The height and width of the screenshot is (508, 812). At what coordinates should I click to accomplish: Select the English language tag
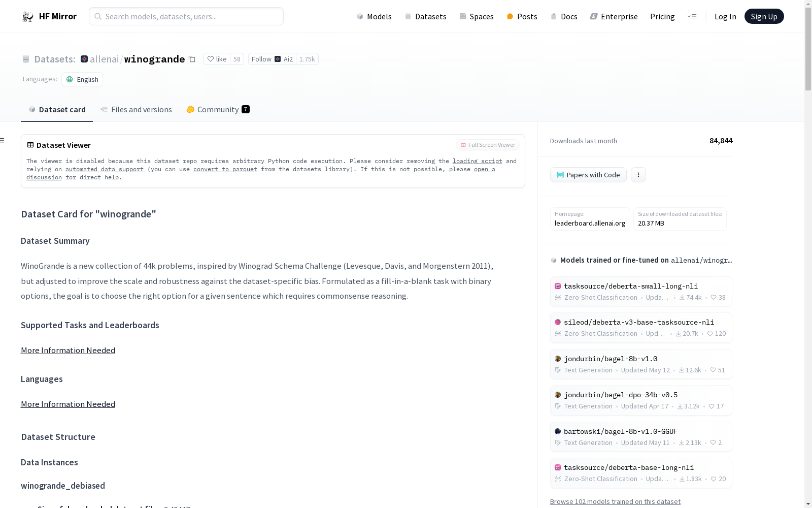[82, 79]
